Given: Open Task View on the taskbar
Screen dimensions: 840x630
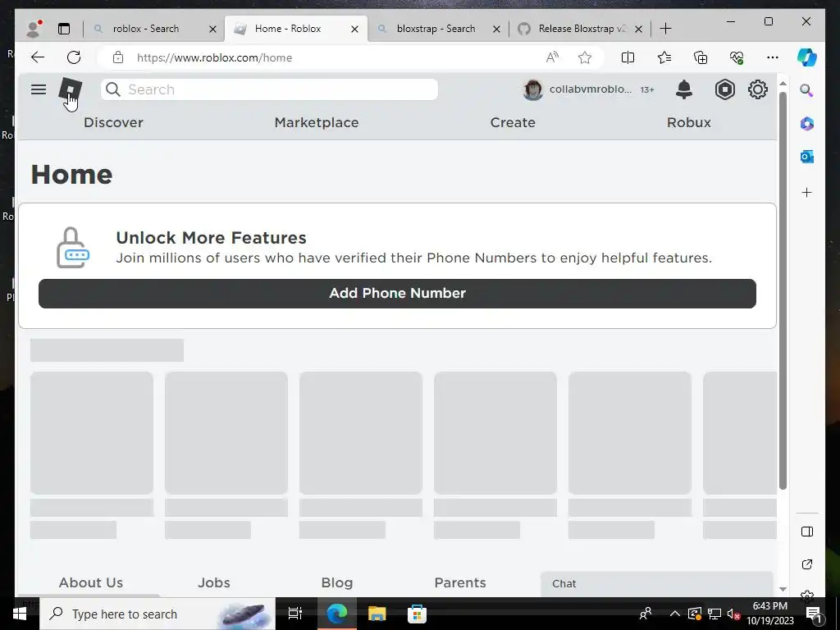Looking at the screenshot, I should (x=295, y=614).
